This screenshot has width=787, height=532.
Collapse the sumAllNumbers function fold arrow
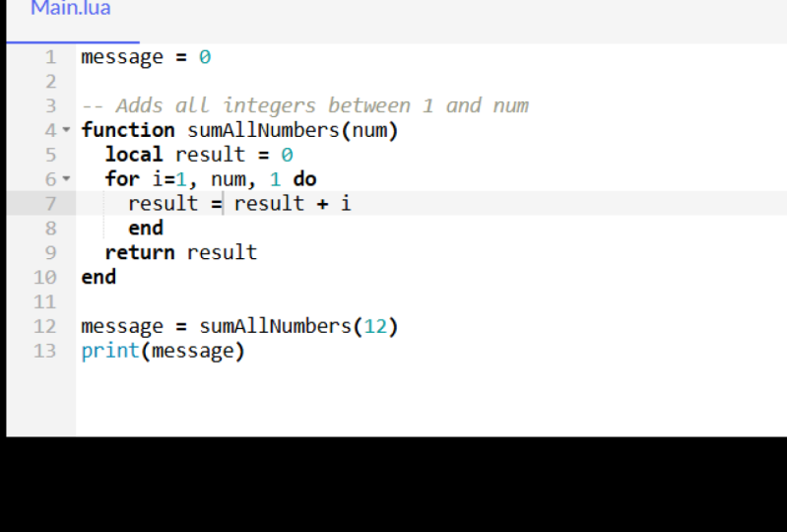coord(66,130)
